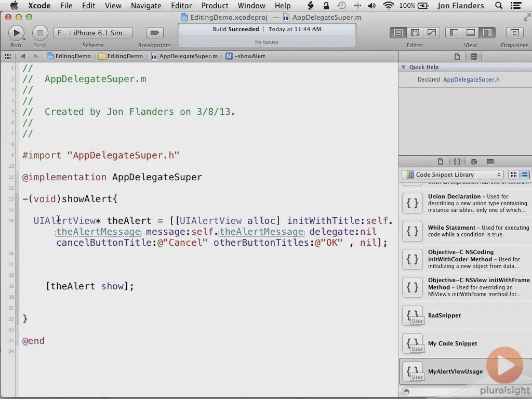Screen dimensions: 532x399
Task: Open the Code Snippet Library dropdown
Action: (452, 175)
